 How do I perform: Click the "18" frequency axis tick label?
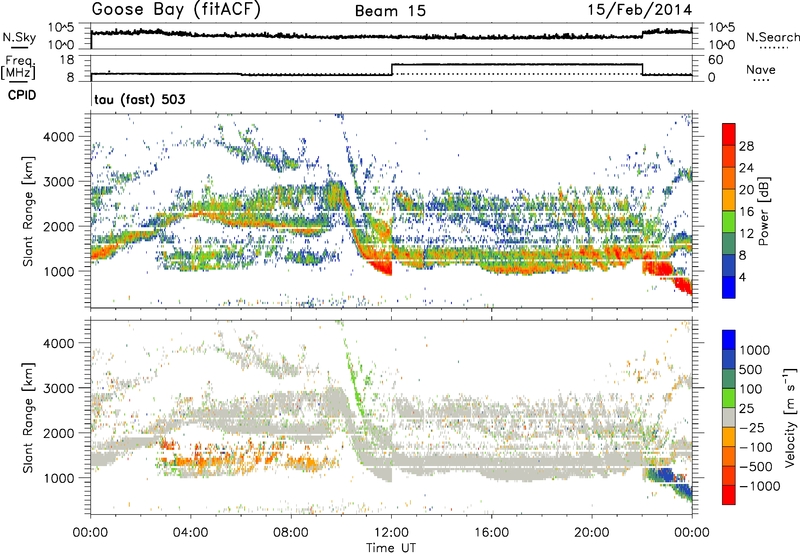(x=67, y=60)
